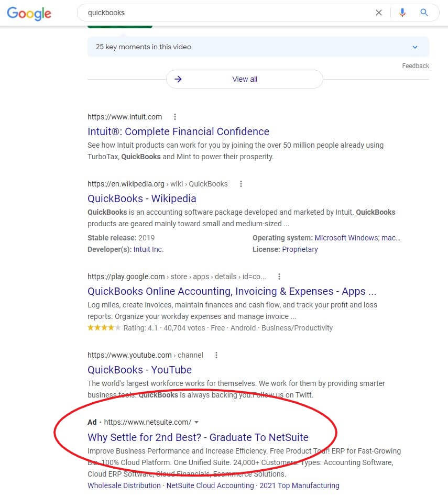Open options menu beside youtube.com result
The height and width of the screenshot is (497, 448).
pyautogui.click(x=216, y=355)
